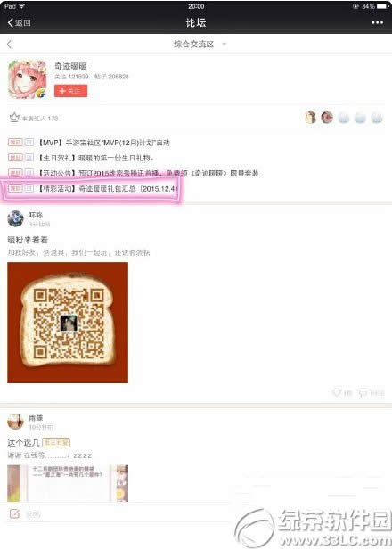This screenshot has width=392, height=558.
Task: Open the 【生日贺礼】 pinned post
Action: 95,158
